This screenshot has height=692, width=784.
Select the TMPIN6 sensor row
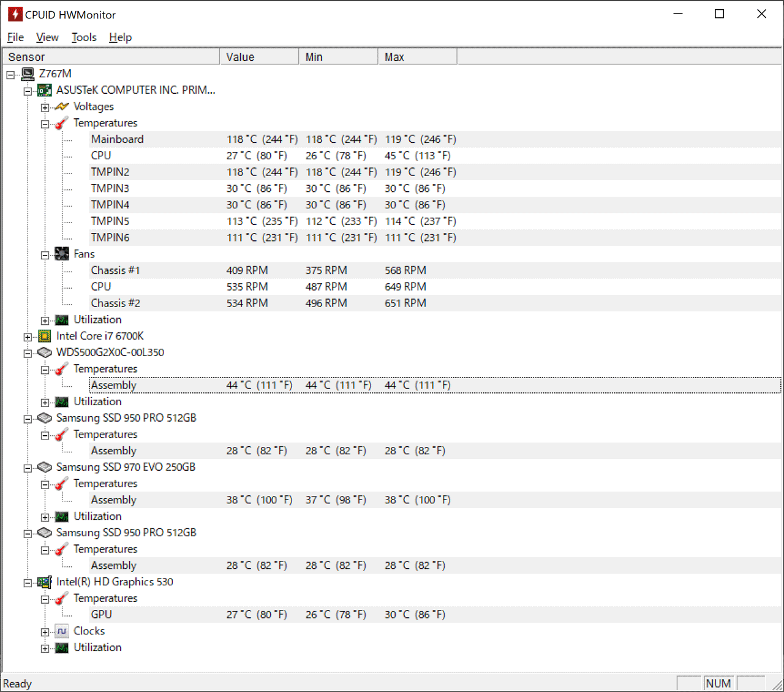435,238
